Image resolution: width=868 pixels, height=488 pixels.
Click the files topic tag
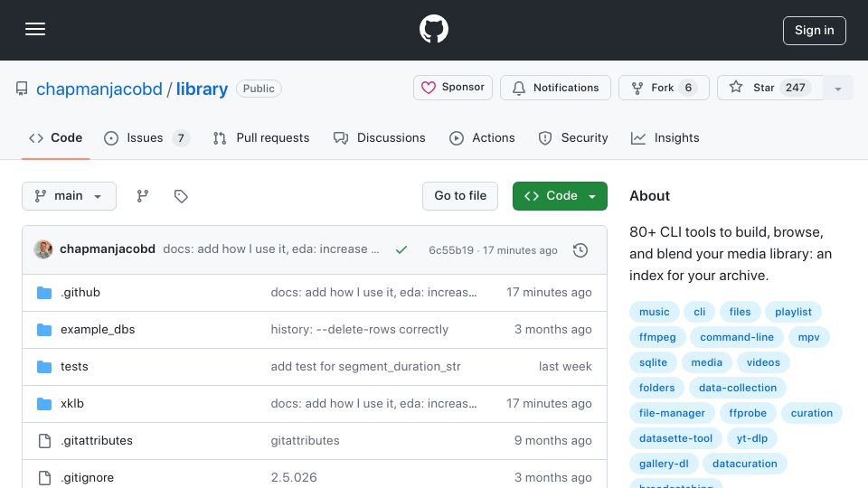click(x=740, y=312)
